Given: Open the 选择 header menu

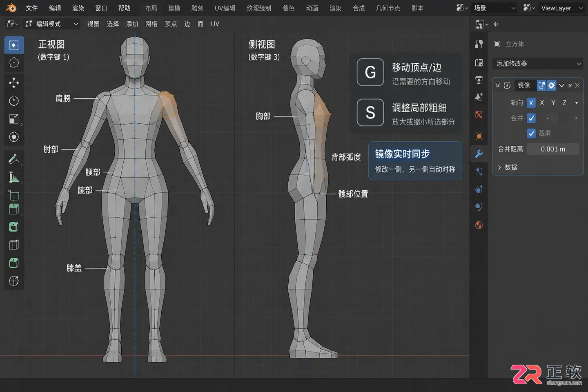Looking at the screenshot, I should 113,24.
